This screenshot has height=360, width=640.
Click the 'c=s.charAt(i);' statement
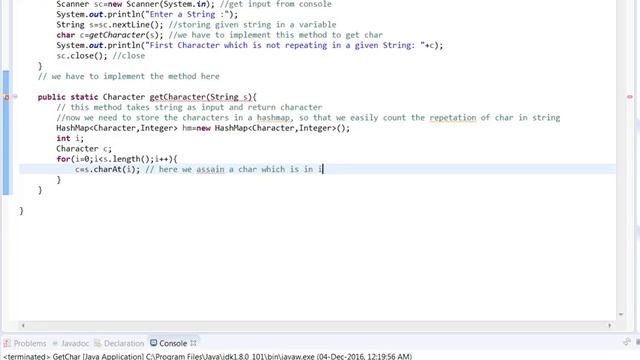107,169
